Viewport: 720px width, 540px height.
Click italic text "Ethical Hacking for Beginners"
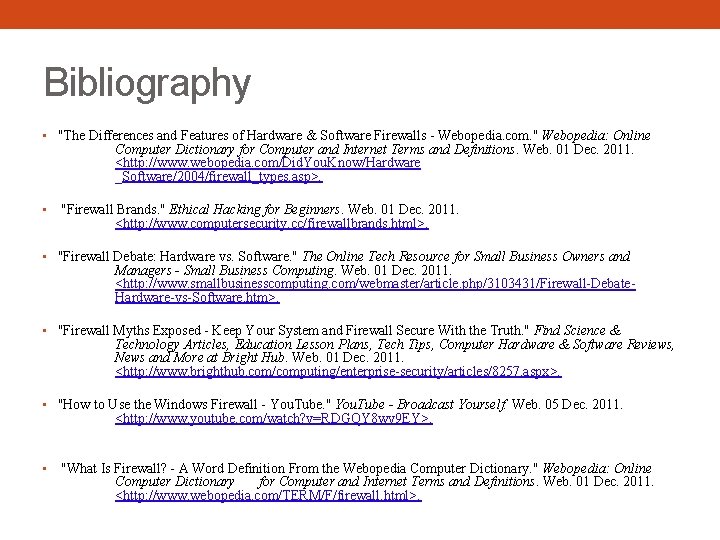pos(254,209)
